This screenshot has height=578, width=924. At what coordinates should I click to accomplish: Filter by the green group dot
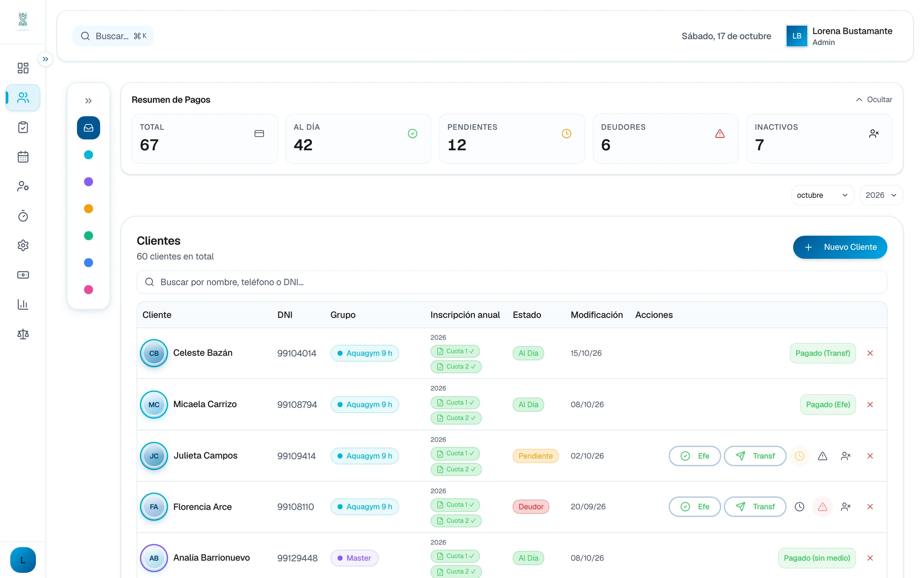pyautogui.click(x=89, y=236)
